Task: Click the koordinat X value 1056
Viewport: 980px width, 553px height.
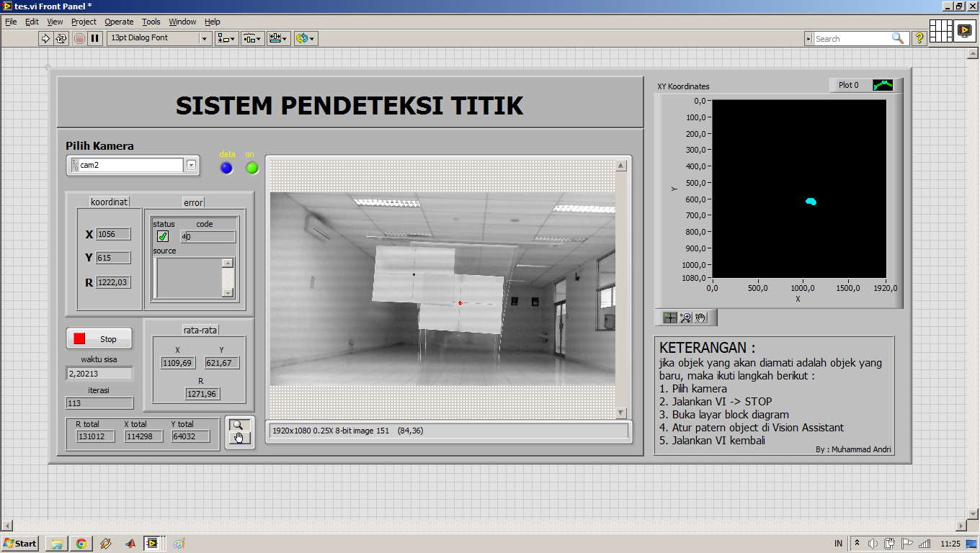Action: [x=113, y=234]
